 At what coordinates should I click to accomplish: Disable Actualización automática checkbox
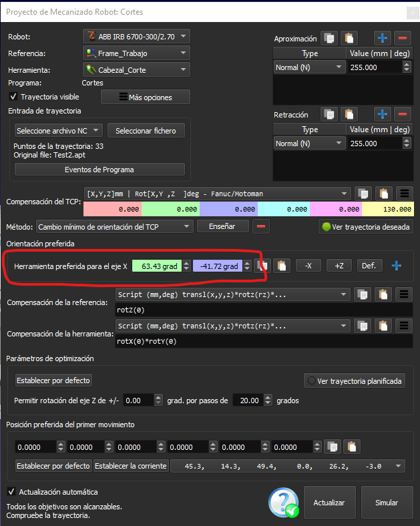(11, 492)
